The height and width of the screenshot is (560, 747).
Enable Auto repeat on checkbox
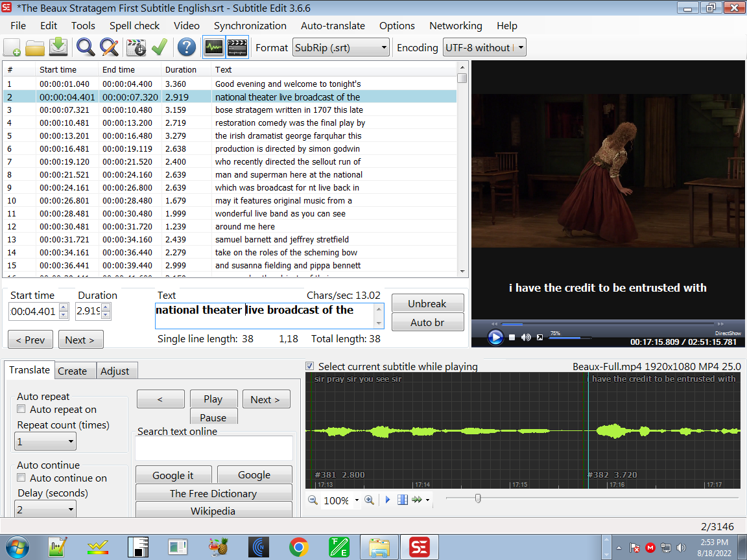[21, 408]
